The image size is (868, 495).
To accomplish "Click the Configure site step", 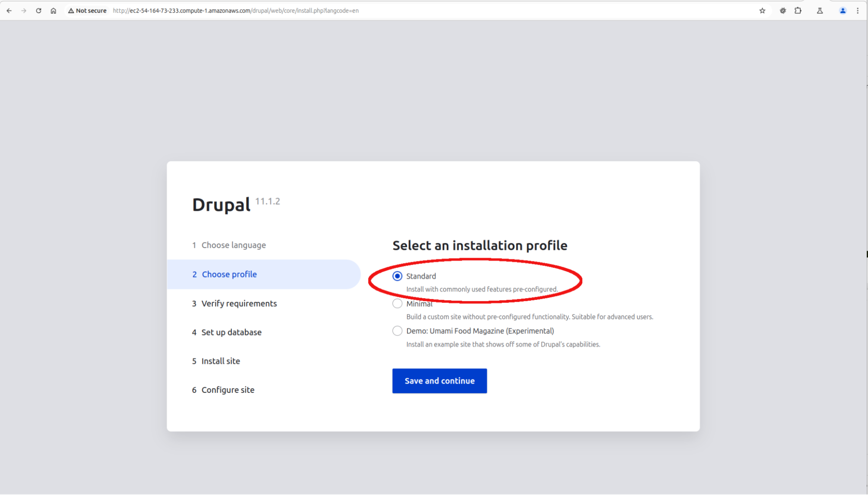I will point(223,390).
